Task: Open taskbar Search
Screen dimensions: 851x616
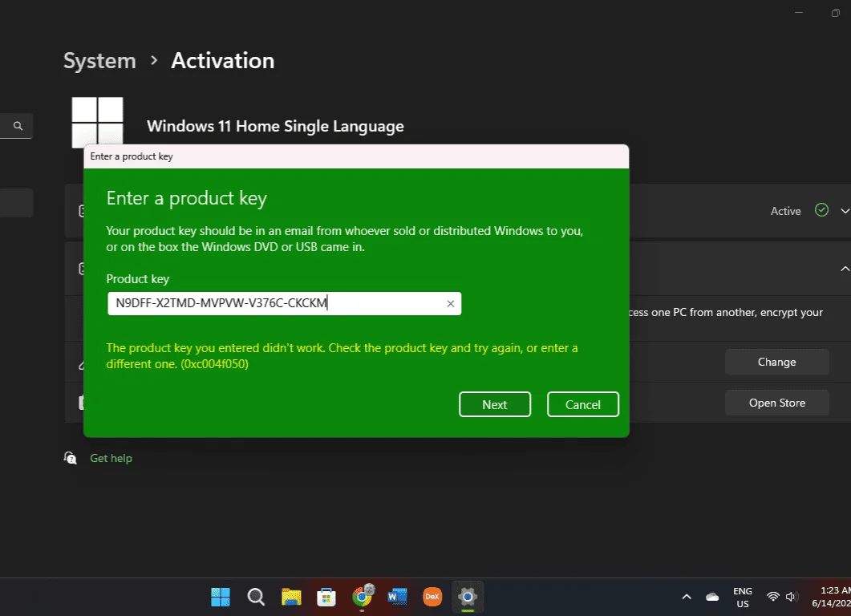Action: (256, 597)
